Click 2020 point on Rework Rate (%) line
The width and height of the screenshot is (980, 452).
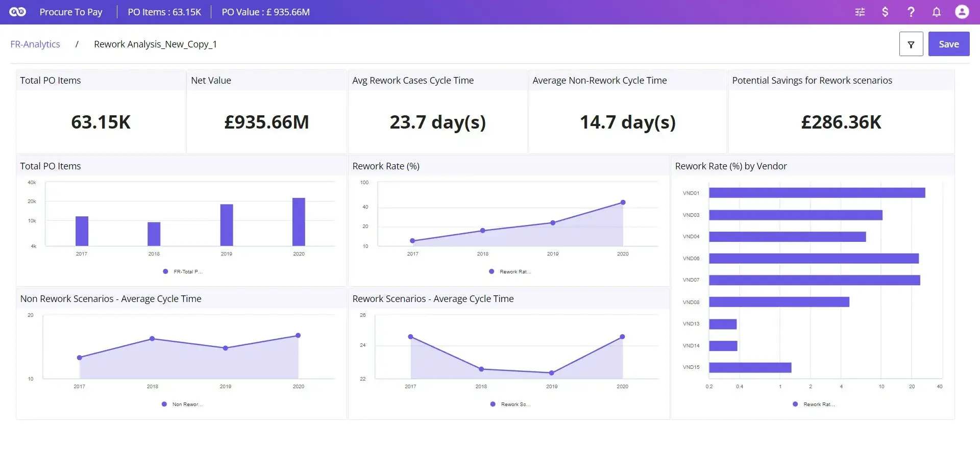tap(623, 203)
